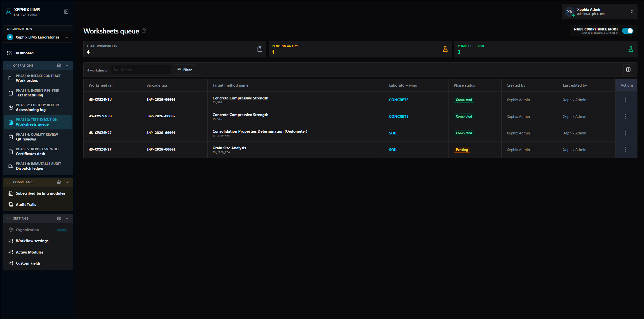Click Completed badge for Consolidation Properties row
The width and height of the screenshot is (644, 319).
click(464, 133)
